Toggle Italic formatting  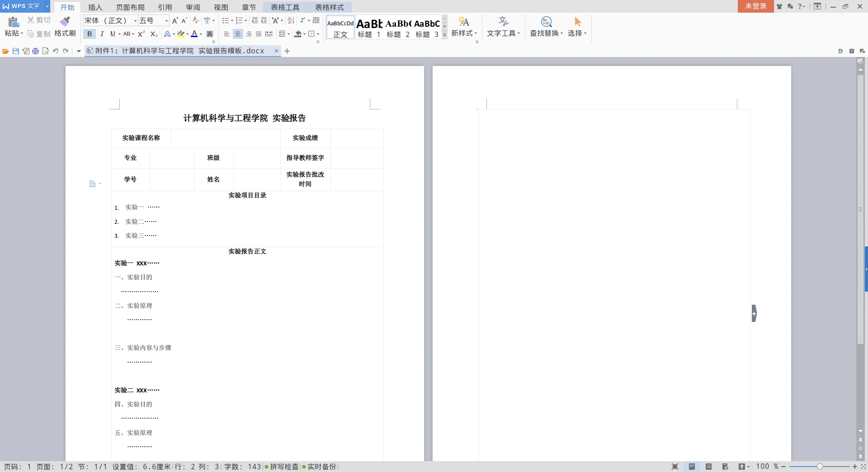(102, 34)
